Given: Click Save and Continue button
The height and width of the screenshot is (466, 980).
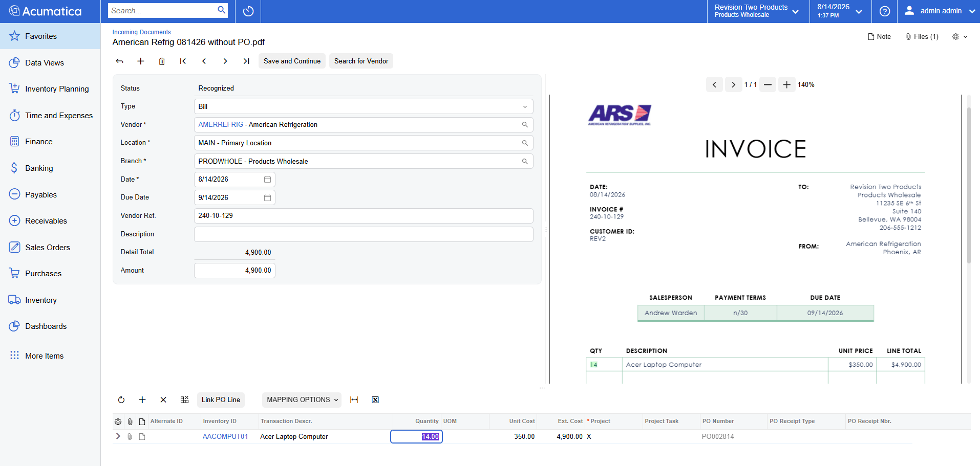Looking at the screenshot, I should (x=292, y=61).
